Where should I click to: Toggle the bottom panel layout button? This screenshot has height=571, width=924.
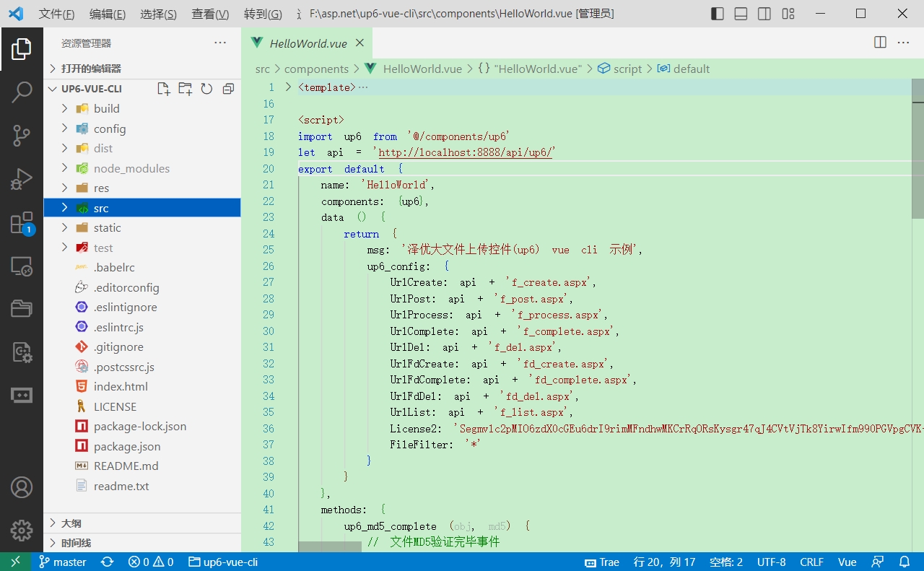[741, 14]
